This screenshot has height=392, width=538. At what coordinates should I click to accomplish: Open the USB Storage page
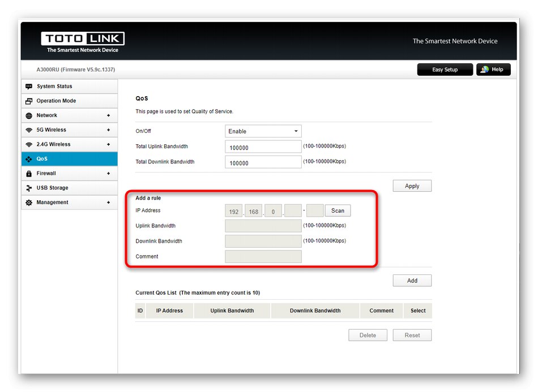tap(69, 188)
